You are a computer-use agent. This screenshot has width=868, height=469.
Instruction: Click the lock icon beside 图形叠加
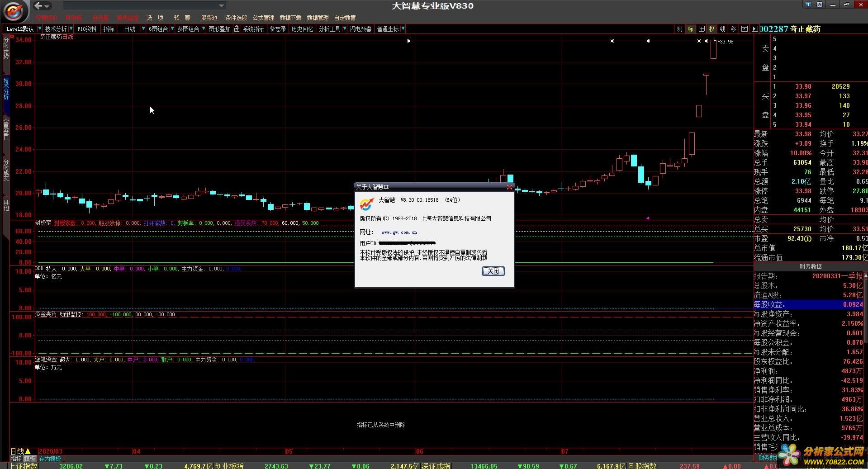[237, 29]
